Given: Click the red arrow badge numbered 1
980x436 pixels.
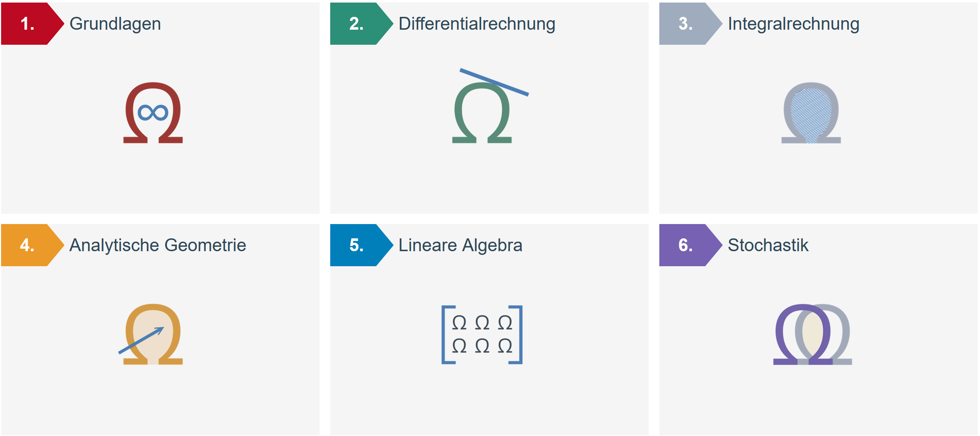Looking at the screenshot, I should click(x=28, y=24).
